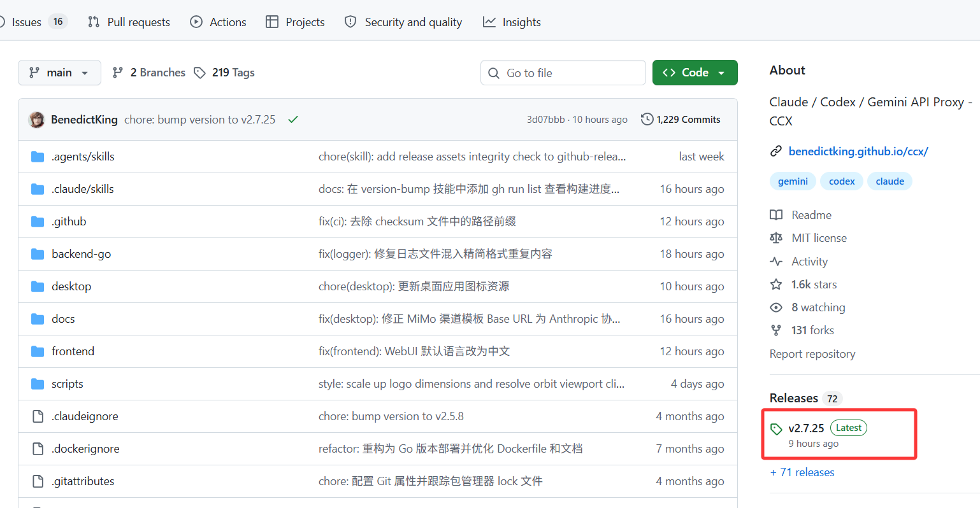The image size is (980, 508).
Task: Click the Report repository link
Action: 812,354
